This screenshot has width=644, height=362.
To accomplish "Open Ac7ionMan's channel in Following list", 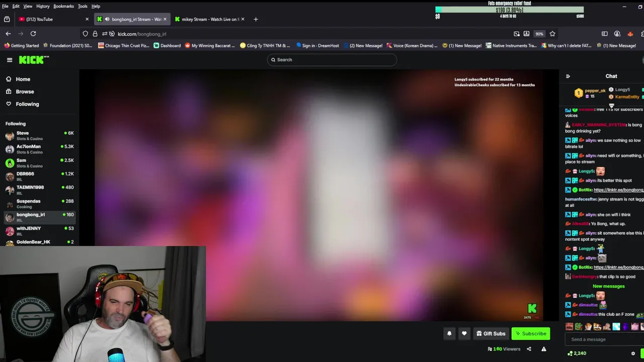I will [x=39, y=149].
